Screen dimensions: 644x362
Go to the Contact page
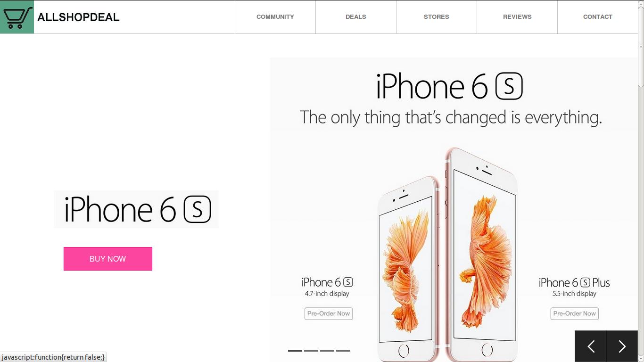coord(598,17)
